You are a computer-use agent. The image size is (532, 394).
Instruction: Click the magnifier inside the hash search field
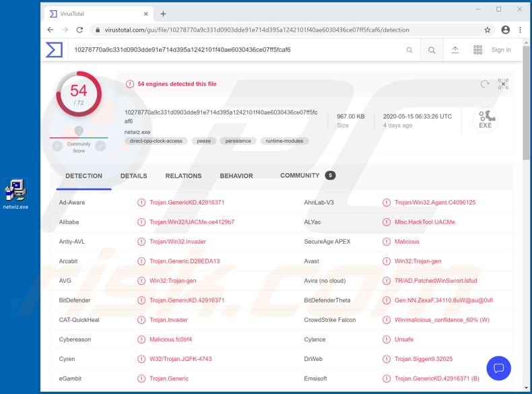tap(409, 50)
